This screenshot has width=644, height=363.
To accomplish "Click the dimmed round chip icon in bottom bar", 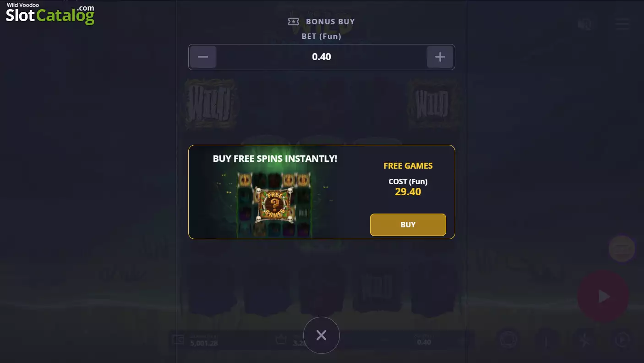I will click(508, 340).
